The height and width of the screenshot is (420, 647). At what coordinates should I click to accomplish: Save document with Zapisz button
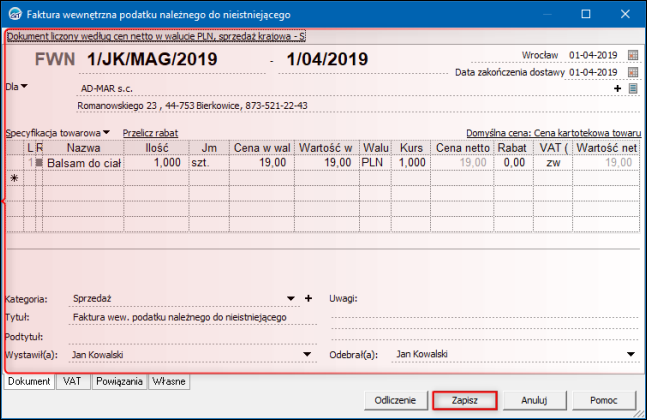pos(465,400)
